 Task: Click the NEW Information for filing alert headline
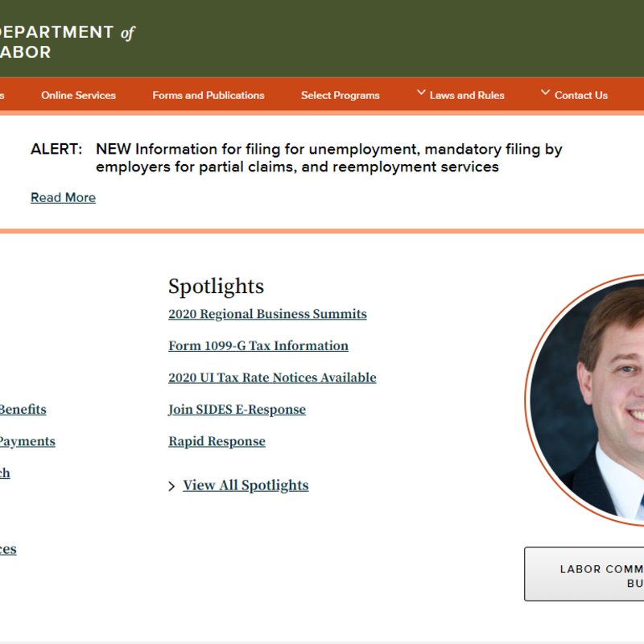coord(328,158)
